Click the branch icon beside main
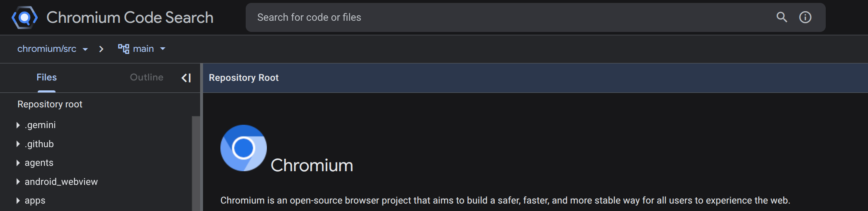868x211 pixels. pos(123,49)
